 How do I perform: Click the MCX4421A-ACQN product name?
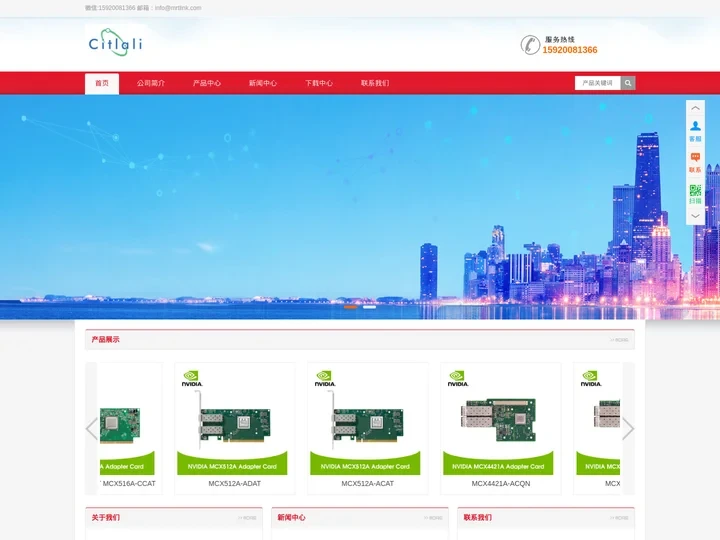501,484
